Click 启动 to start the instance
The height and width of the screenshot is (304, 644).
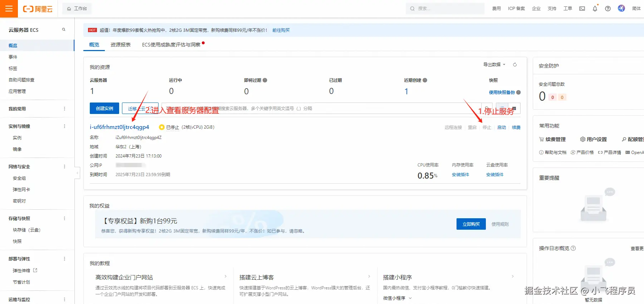tap(502, 128)
